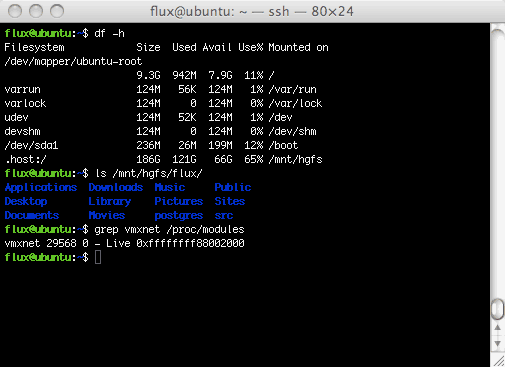Click the 'Filesystem' column header
This screenshot has width=505, height=367.
(34, 48)
